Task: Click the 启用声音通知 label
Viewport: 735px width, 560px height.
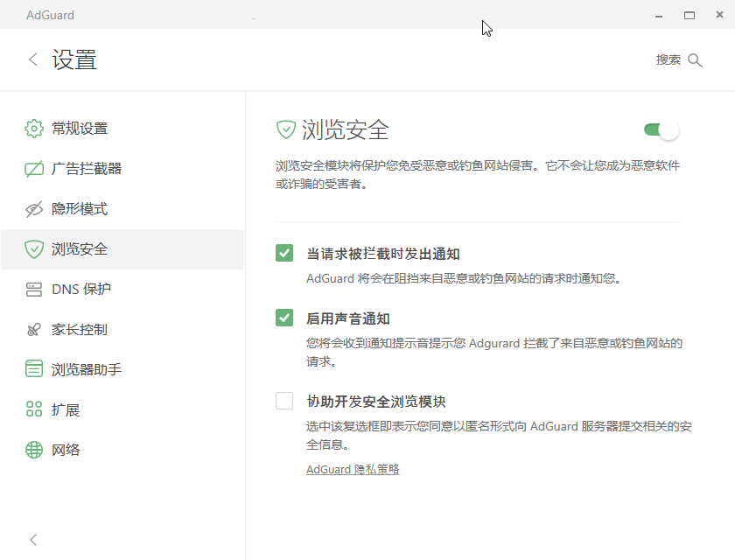Action: tap(348, 318)
